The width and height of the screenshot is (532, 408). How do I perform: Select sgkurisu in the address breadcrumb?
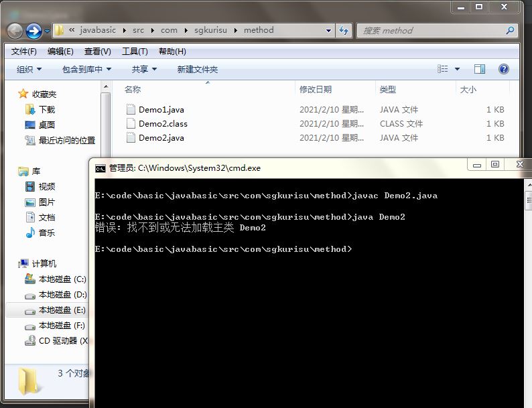coord(210,30)
